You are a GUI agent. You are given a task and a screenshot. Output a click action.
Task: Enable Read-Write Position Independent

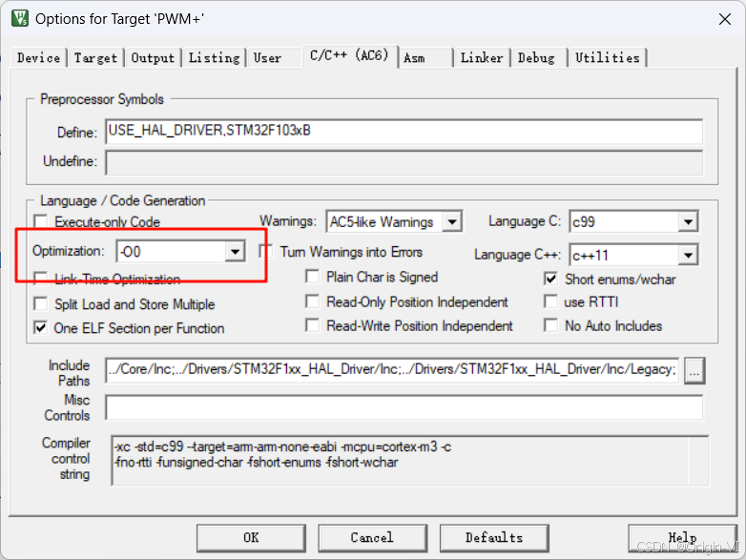pos(313,325)
